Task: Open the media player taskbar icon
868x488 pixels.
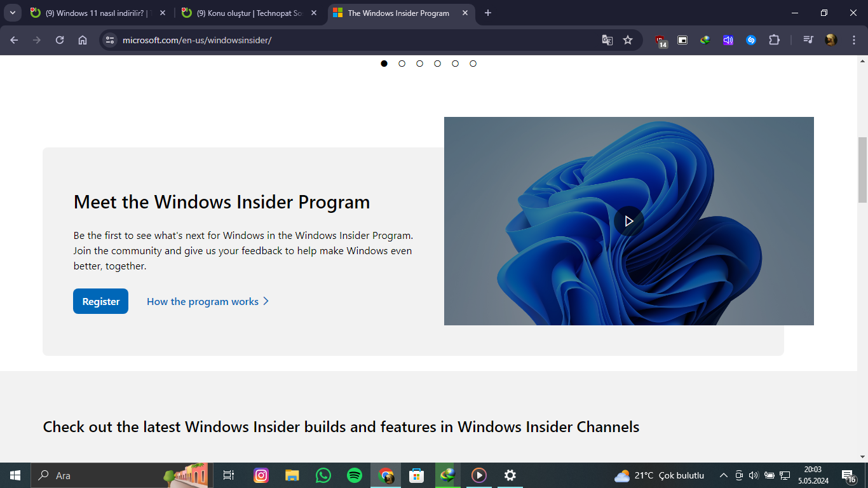Action: 479,475
